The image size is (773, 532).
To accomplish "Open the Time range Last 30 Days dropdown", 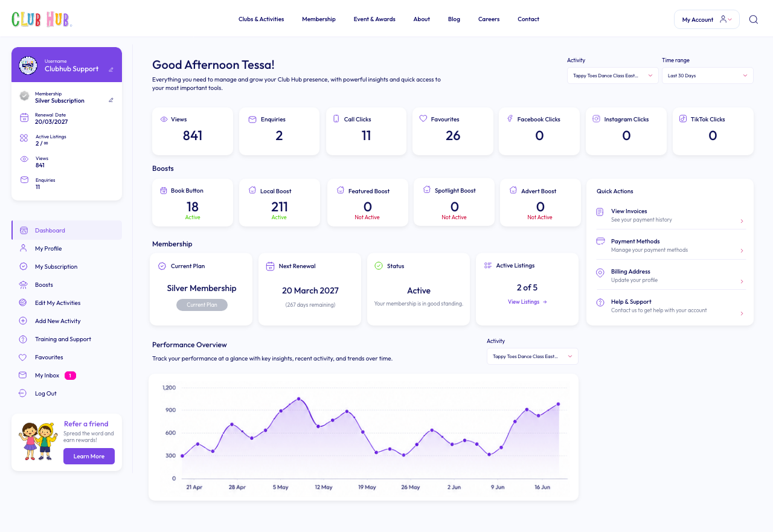I will (x=708, y=75).
